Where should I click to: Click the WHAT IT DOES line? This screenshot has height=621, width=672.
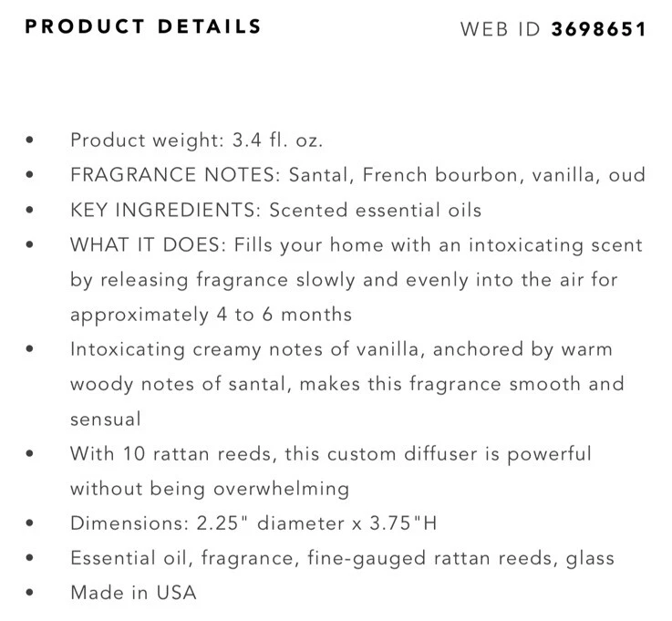(x=356, y=245)
